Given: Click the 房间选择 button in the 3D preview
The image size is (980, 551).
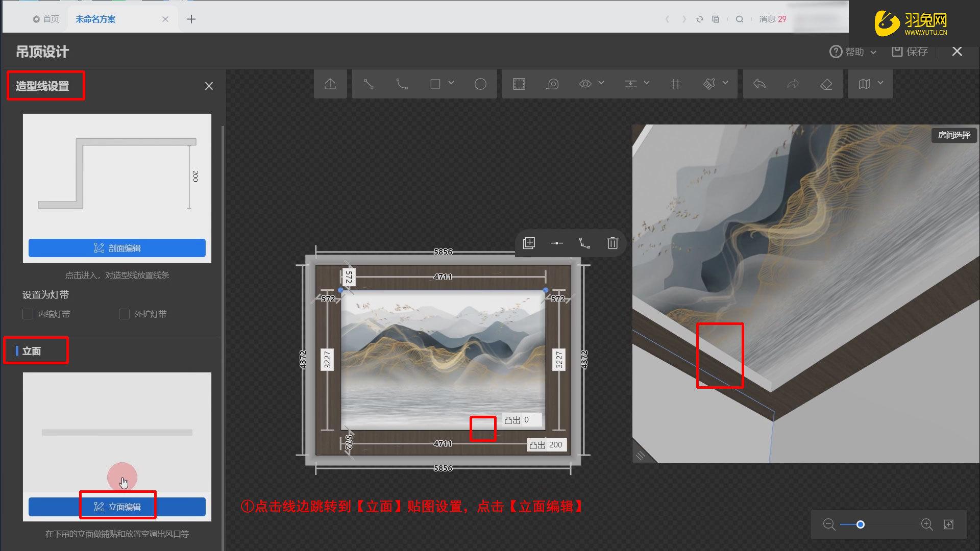Looking at the screenshot, I should (954, 135).
